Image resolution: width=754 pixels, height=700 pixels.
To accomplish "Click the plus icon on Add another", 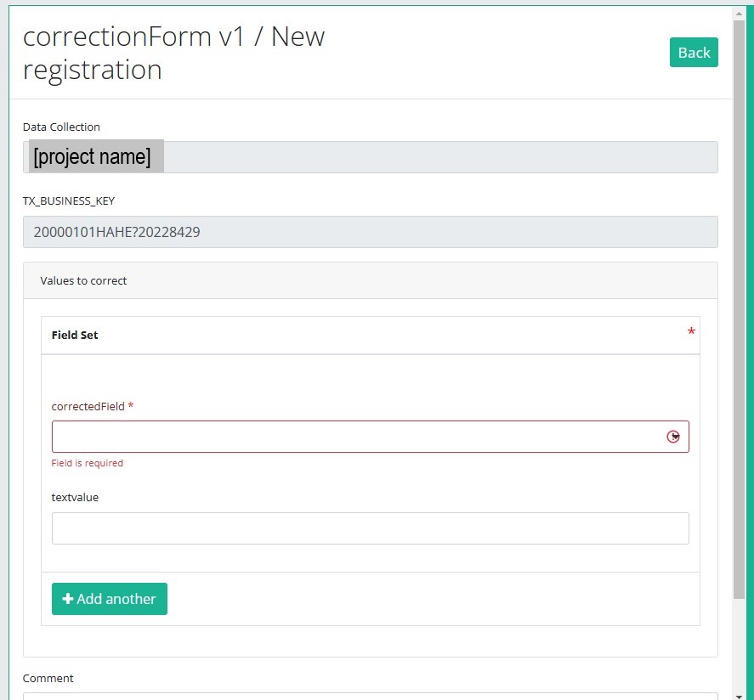I will [68, 599].
